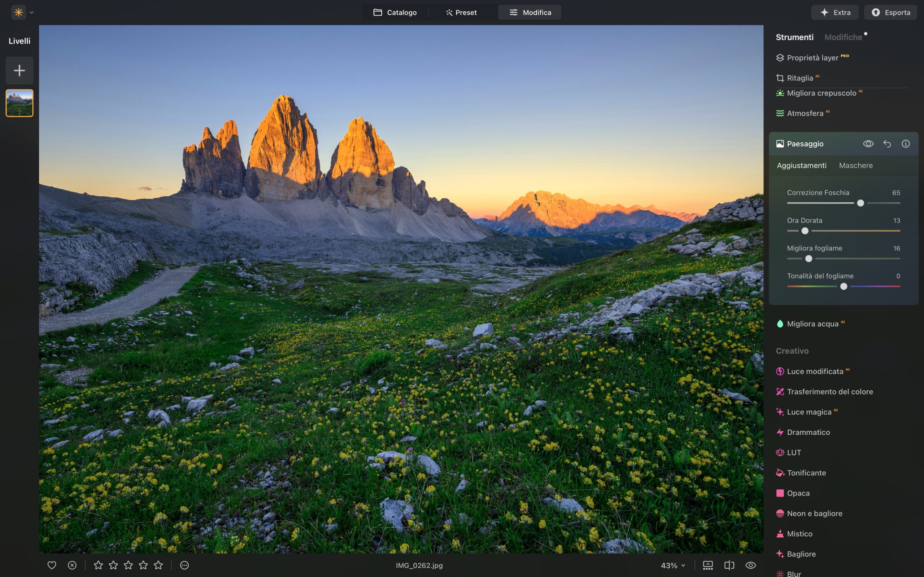924x577 pixels.
Task: Mark photo as favorite with heart icon
Action: coord(52,565)
